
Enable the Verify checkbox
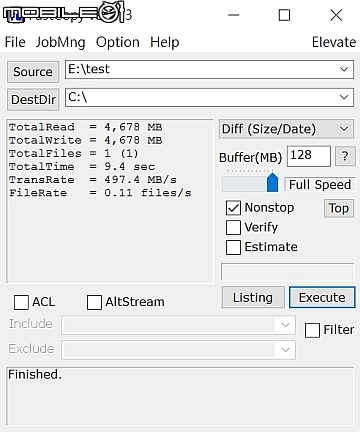[233, 228]
